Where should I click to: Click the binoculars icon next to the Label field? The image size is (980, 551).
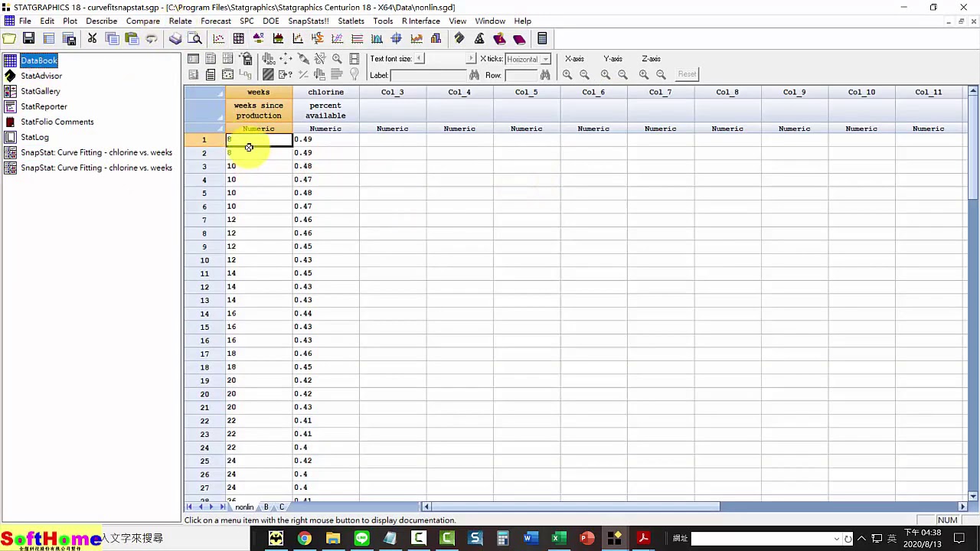[x=474, y=75]
